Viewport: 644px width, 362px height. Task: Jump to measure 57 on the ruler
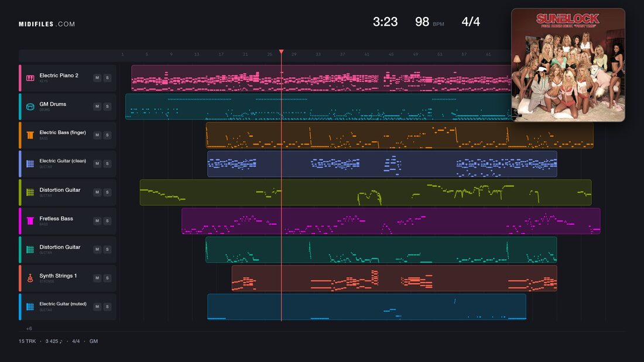click(464, 54)
